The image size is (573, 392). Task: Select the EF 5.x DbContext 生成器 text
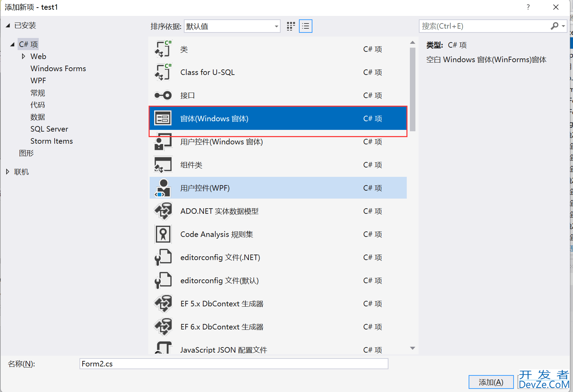coord(222,304)
